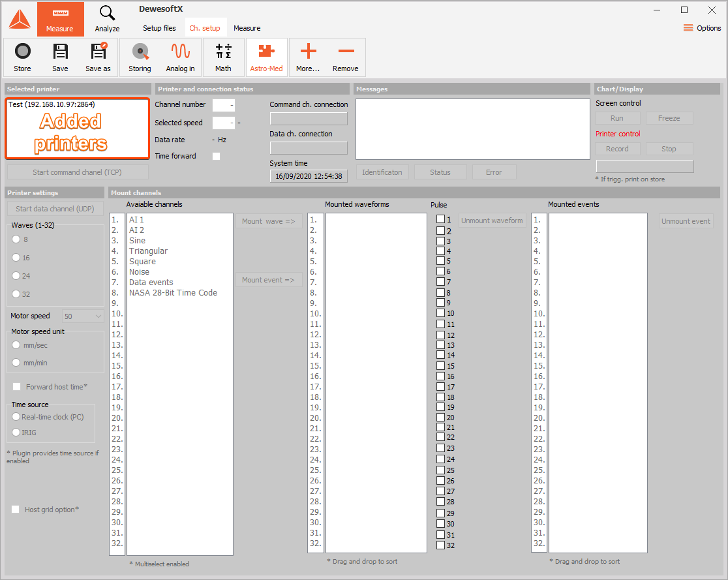Click the System time field
This screenshot has width=728, height=580.
click(x=309, y=176)
